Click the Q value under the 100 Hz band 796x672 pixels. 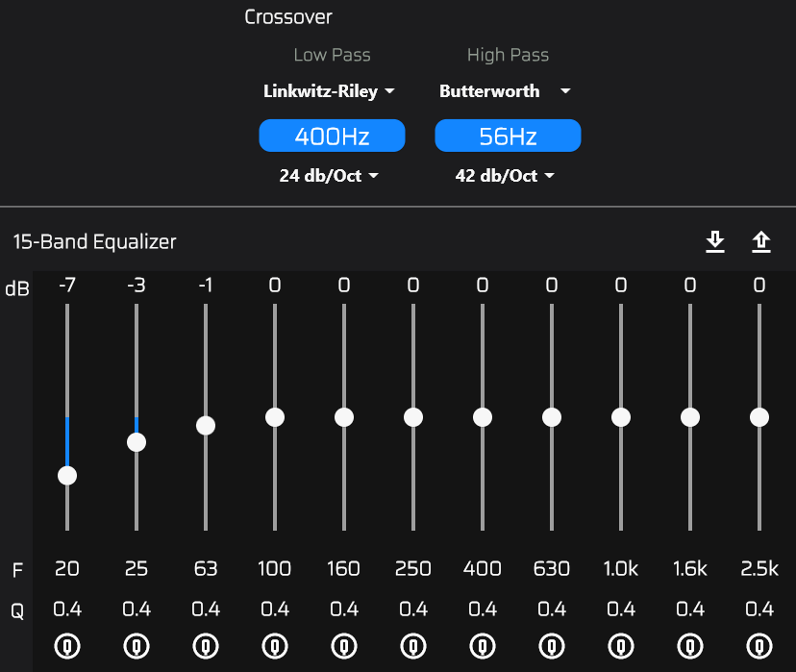pyautogui.click(x=275, y=609)
